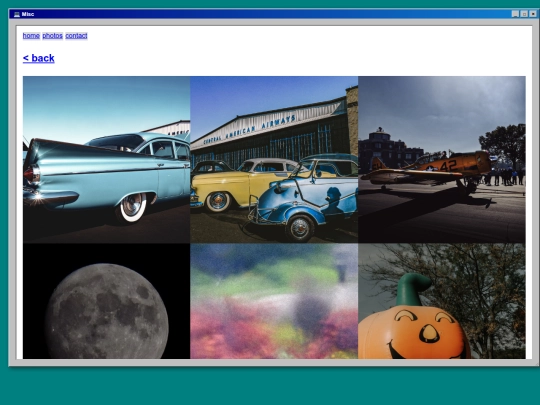
Task: Minimize the Misc window
Action: tap(515, 14)
